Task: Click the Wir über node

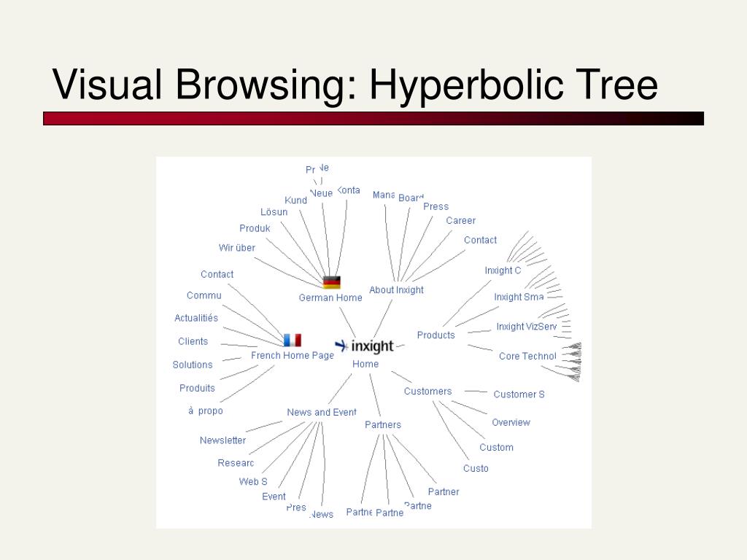Action: [x=237, y=248]
